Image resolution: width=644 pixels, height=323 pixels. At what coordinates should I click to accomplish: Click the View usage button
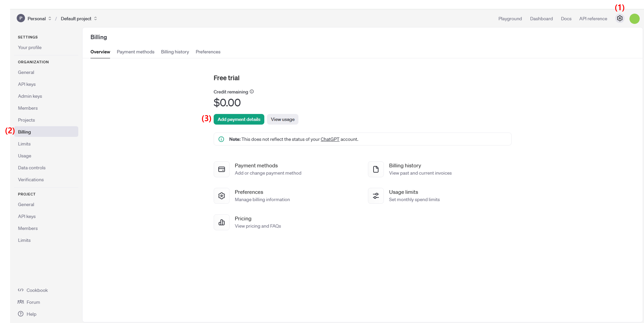pyautogui.click(x=283, y=119)
